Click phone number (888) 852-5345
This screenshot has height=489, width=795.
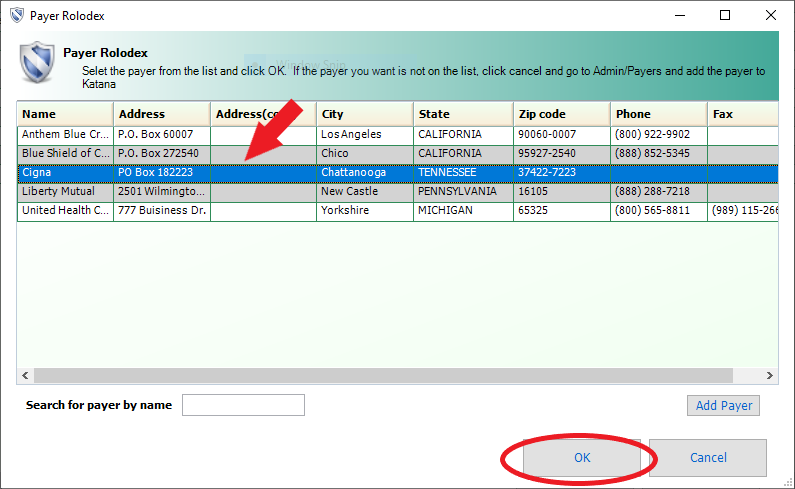point(659,153)
